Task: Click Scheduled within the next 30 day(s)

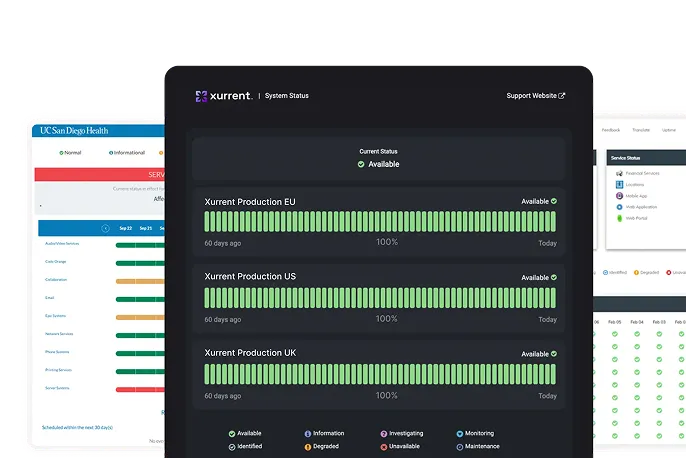Action: point(77,427)
